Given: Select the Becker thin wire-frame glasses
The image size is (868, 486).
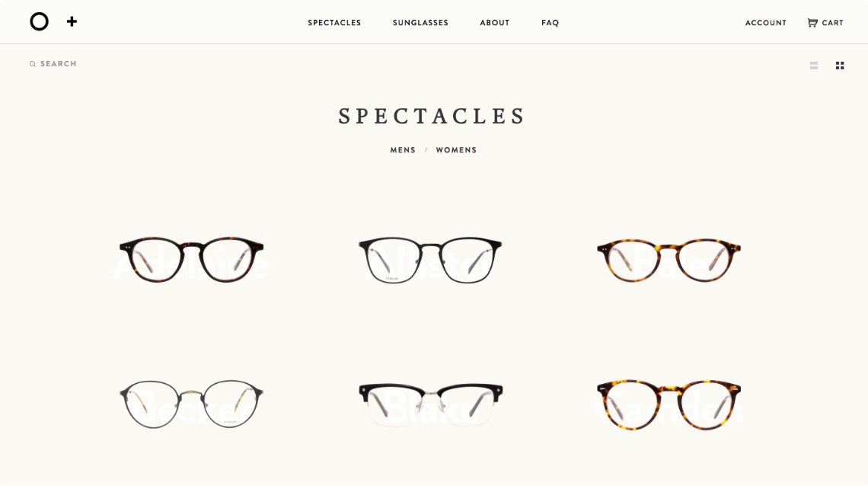Looking at the screenshot, I should click(192, 404).
